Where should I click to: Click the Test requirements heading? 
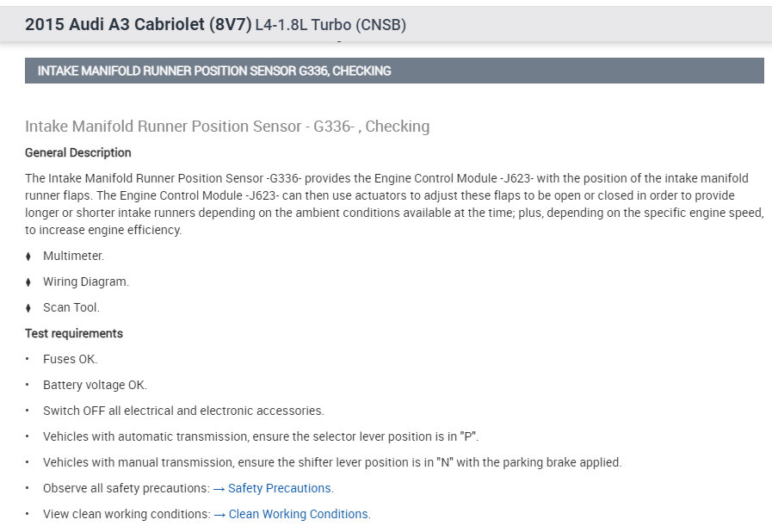click(x=74, y=333)
